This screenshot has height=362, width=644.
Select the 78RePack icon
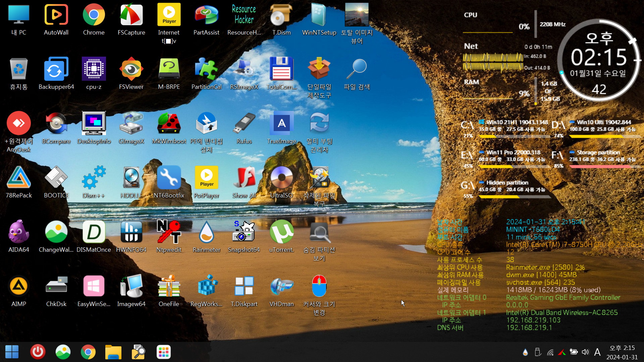(18, 182)
